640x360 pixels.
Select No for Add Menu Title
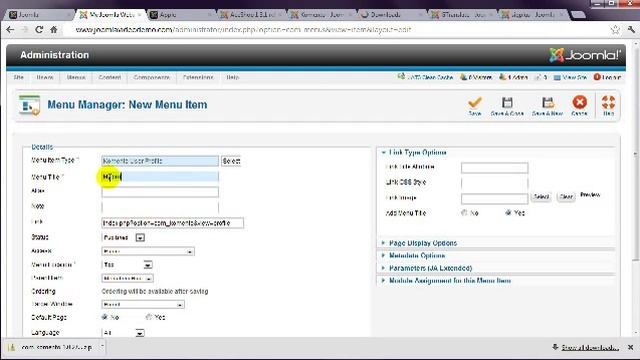click(x=464, y=213)
